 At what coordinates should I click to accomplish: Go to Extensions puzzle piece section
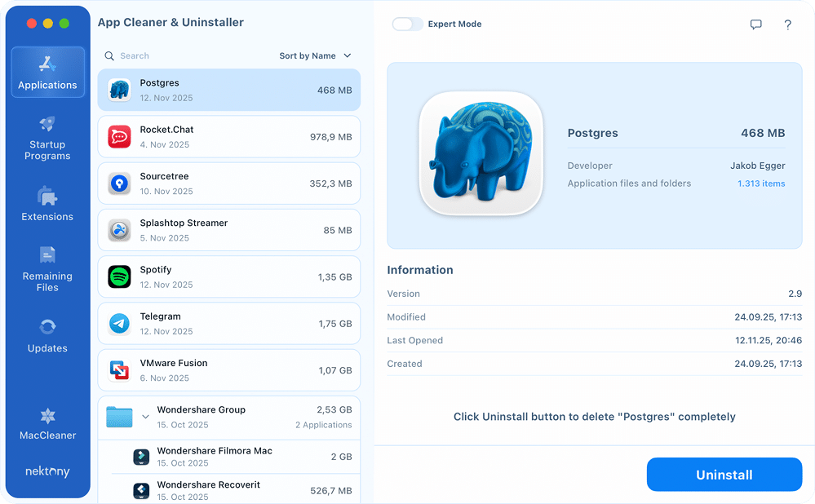coord(47,205)
